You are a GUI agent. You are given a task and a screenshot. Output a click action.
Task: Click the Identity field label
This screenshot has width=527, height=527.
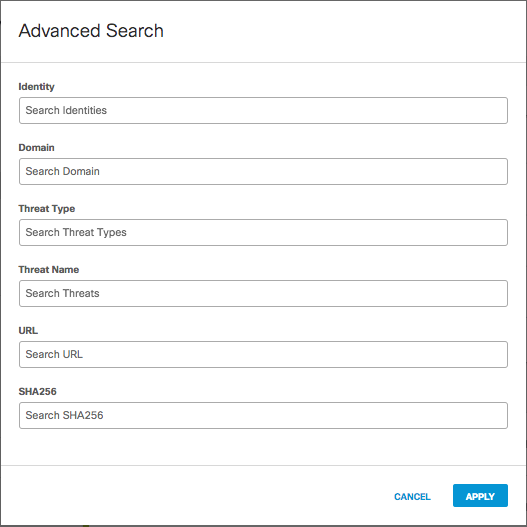click(36, 87)
